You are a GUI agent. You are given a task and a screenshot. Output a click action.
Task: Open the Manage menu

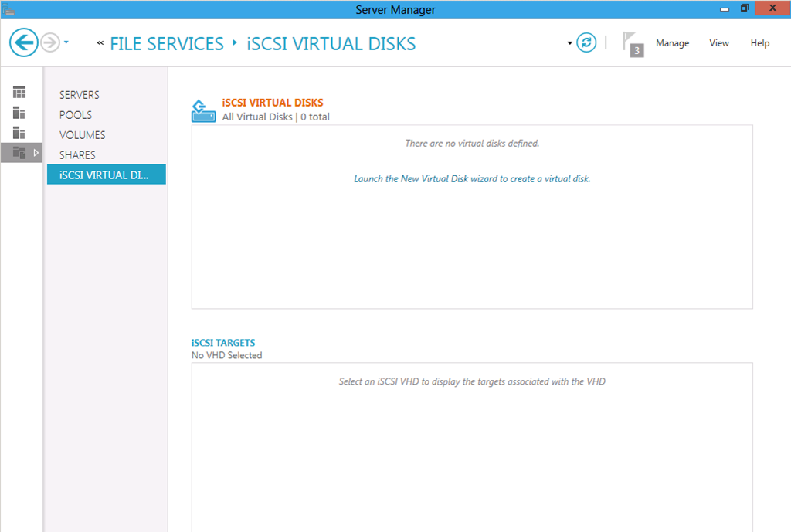pos(672,43)
